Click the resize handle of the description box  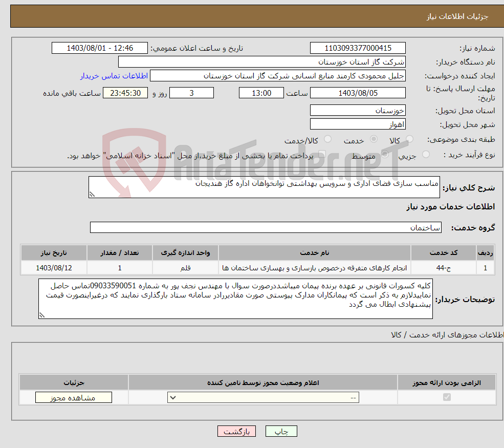click(92, 195)
